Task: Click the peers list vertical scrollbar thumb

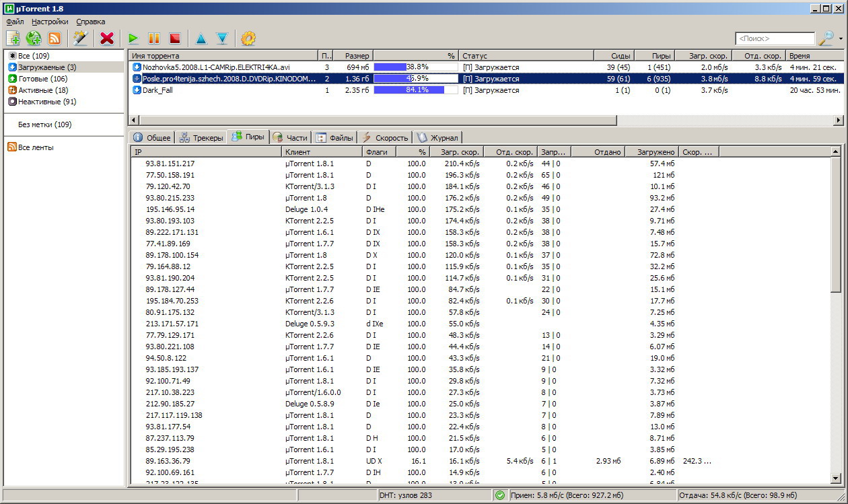Action: click(836, 224)
